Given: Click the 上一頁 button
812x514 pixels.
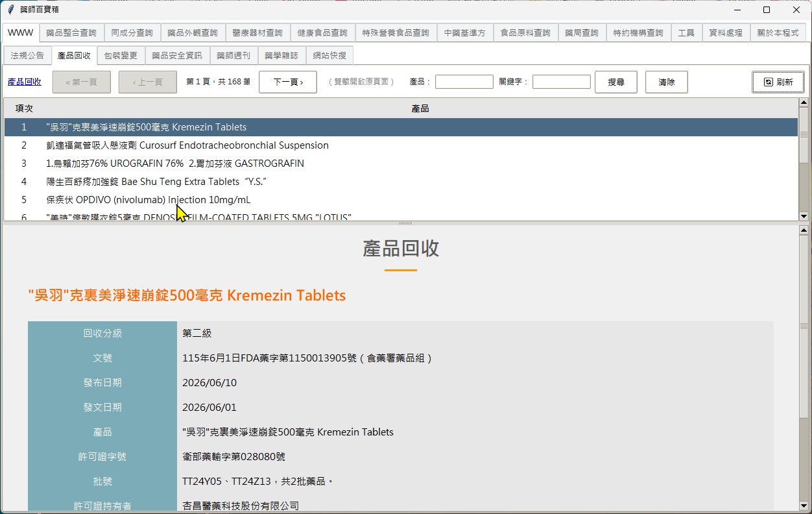Looking at the screenshot, I should (x=148, y=82).
